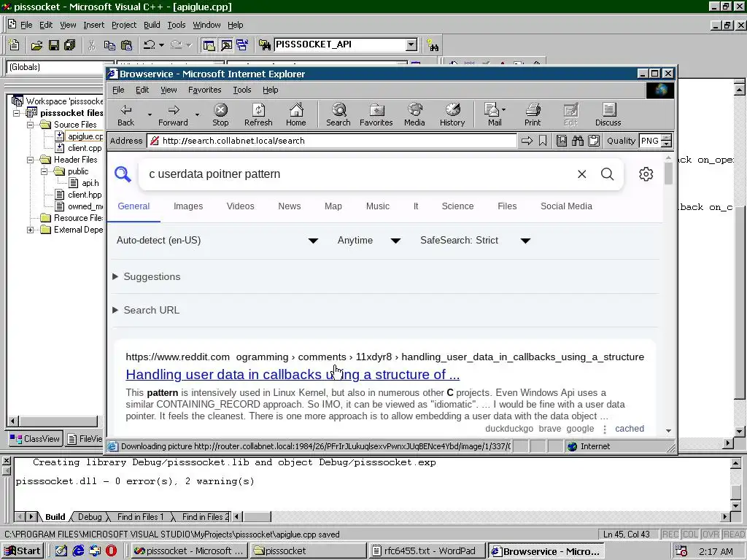
Task: Open the Build menu in Visual C++
Action: coord(152,25)
